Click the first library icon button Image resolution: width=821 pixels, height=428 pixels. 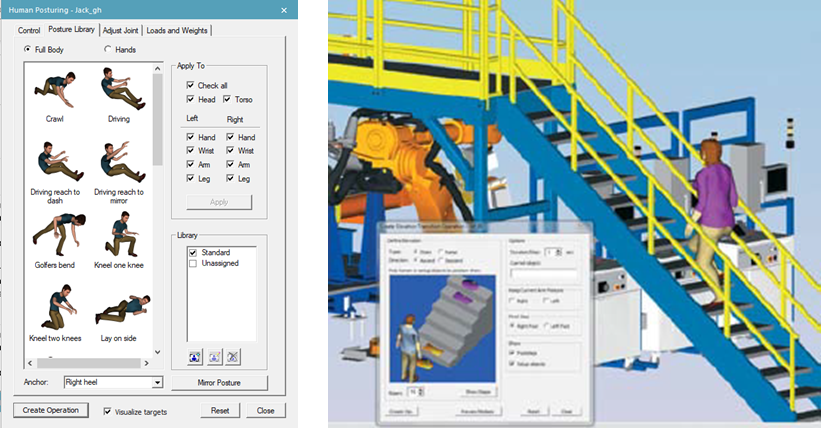pos(193,356)
